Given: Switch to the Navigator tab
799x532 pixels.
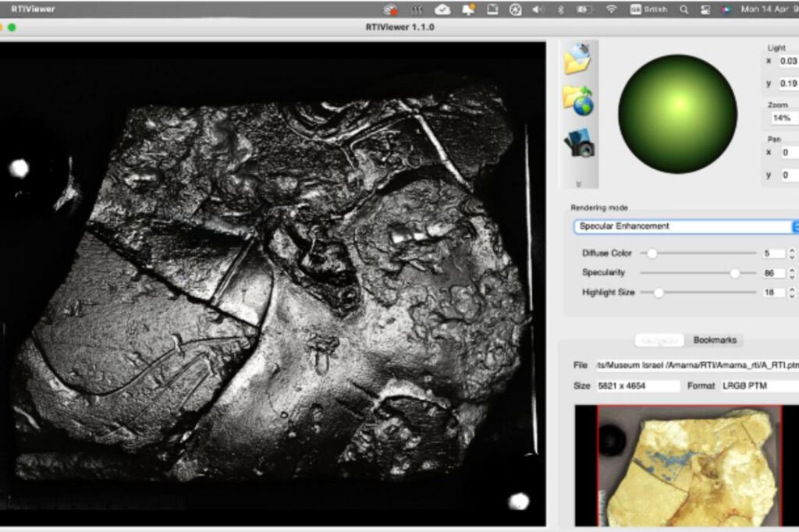Looking at the screenshot, I should (659, 340).
